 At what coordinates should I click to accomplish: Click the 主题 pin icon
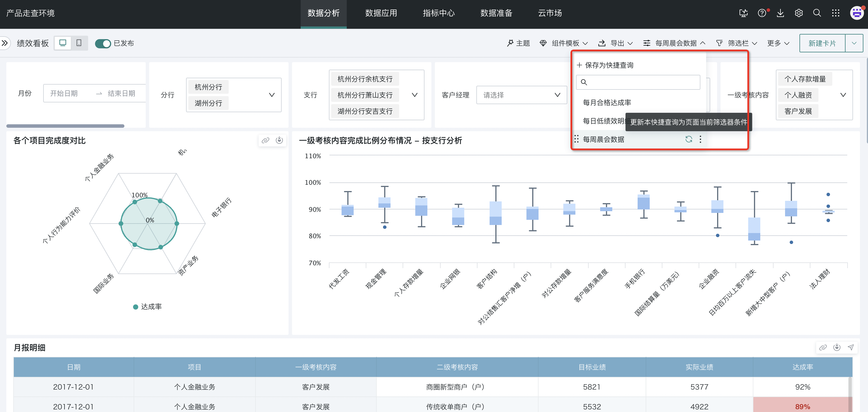point(510,43)
